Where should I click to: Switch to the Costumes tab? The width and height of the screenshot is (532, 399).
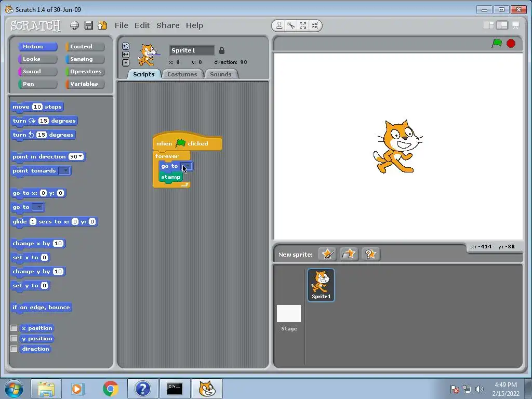pos(182,74)
